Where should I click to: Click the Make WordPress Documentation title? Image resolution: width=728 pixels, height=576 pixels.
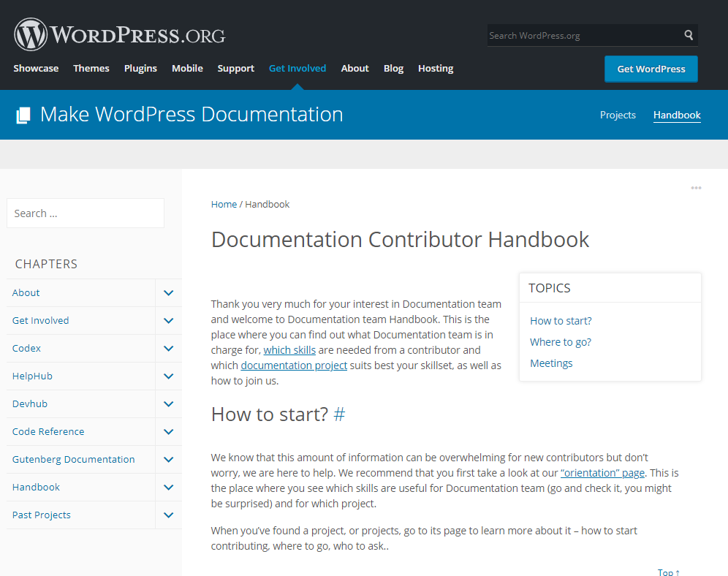tap(192, 115)
